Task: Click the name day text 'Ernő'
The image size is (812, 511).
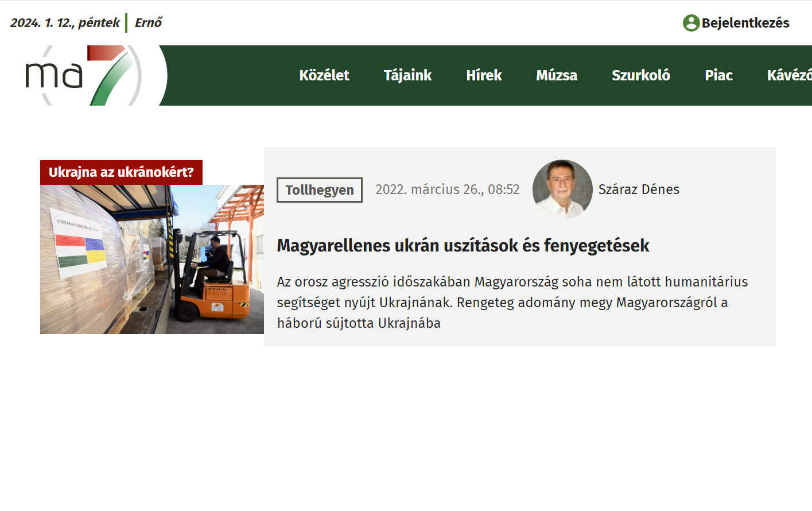Action: point(148,23)
